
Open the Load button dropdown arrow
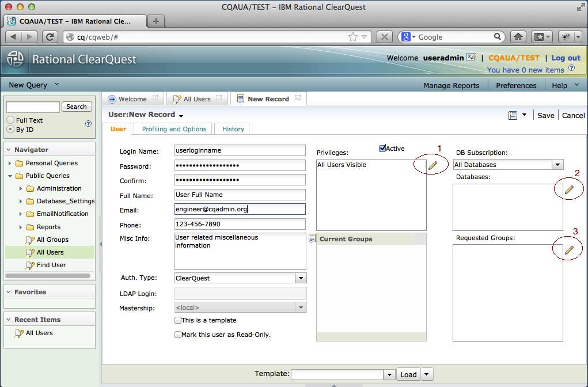pyautogui.click(x=427, y=374)
